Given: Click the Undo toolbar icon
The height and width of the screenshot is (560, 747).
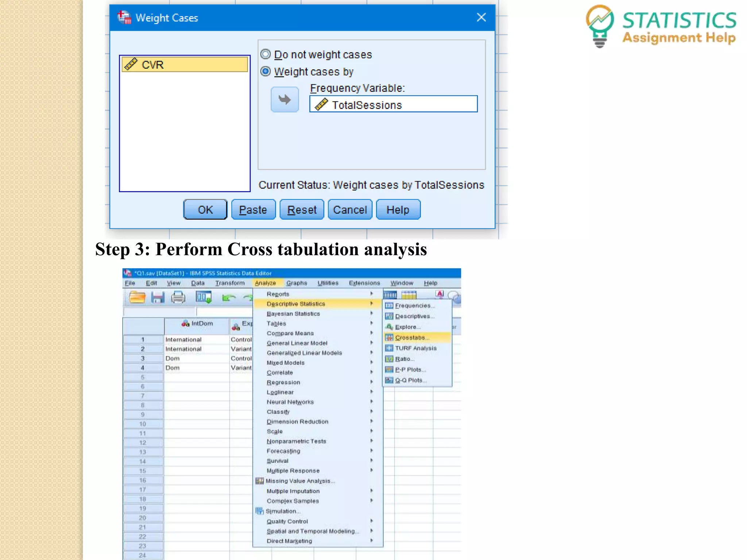Looking at the screenshot, I should [229, 298].
